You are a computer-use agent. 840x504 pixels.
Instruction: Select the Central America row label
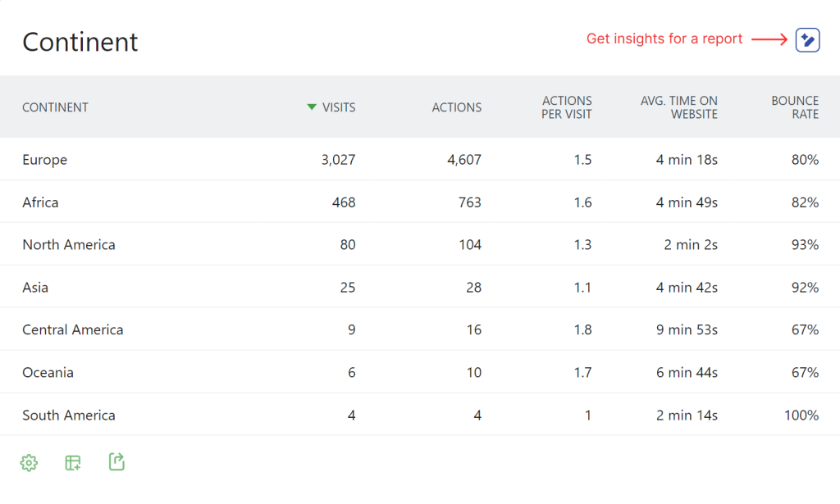pos(73,330)
